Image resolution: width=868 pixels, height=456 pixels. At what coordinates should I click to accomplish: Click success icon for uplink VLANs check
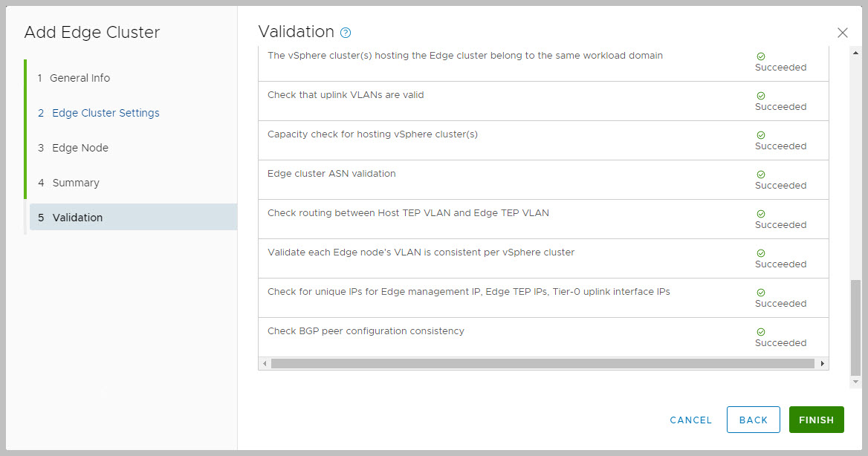760,96
